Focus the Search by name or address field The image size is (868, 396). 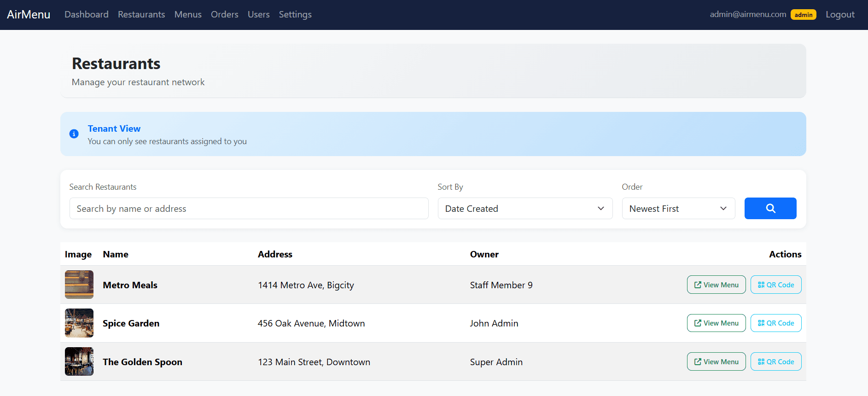(x=249, y=209)
